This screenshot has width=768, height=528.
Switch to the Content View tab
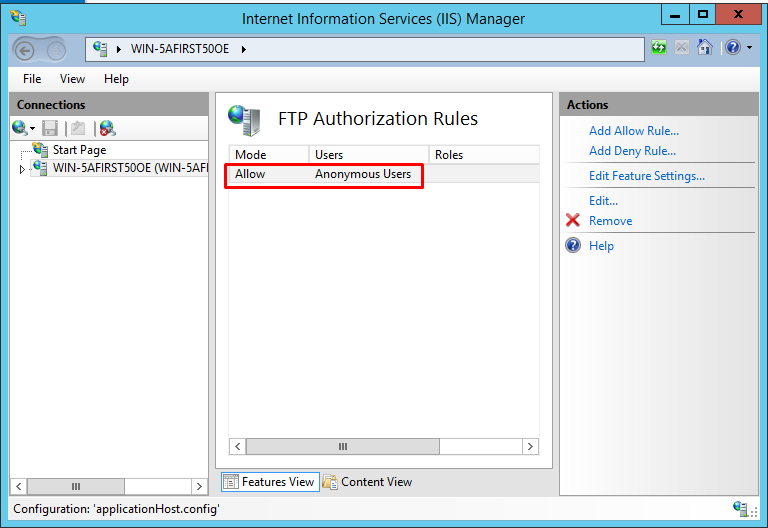(x=368, y=482)
